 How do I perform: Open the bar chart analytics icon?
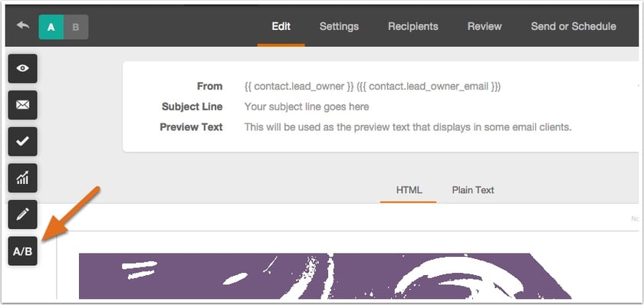click(x=22, y=178)
